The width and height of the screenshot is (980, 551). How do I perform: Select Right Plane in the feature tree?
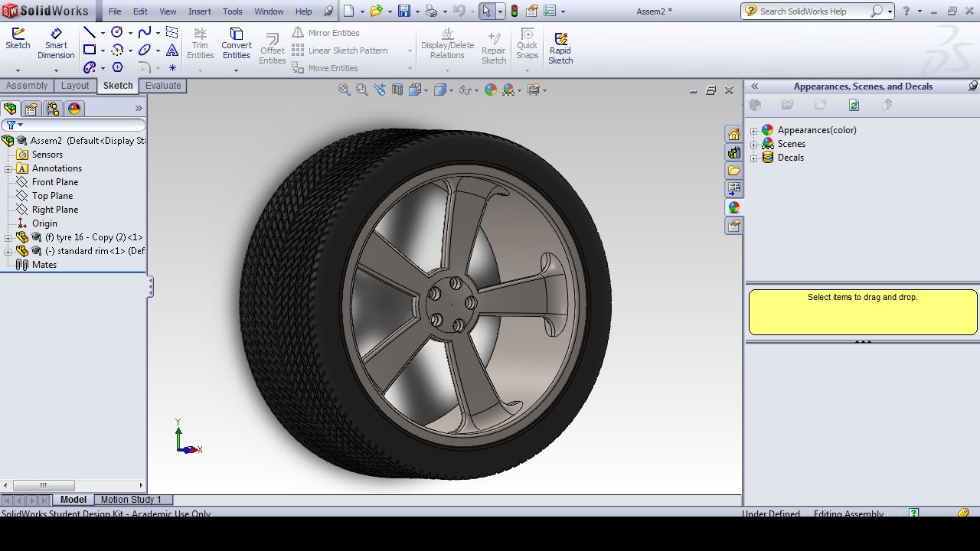tap(55, 210)
